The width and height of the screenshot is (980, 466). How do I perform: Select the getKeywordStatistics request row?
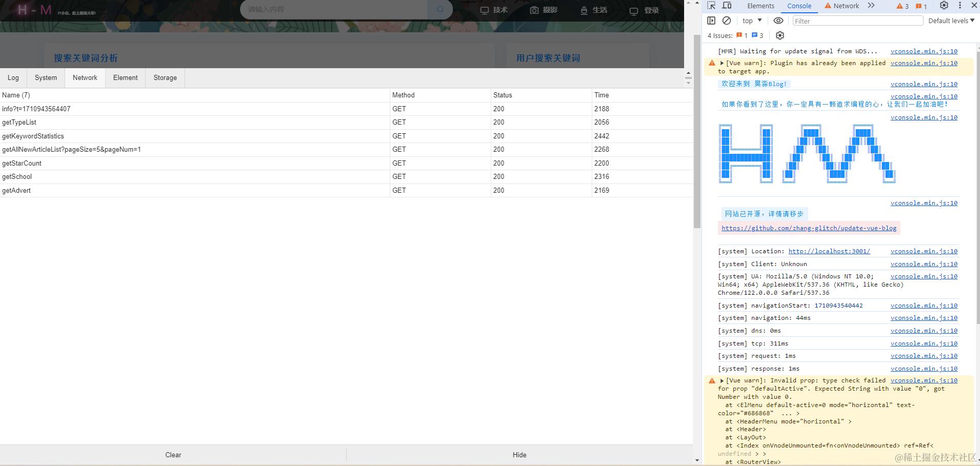(346, 136)
